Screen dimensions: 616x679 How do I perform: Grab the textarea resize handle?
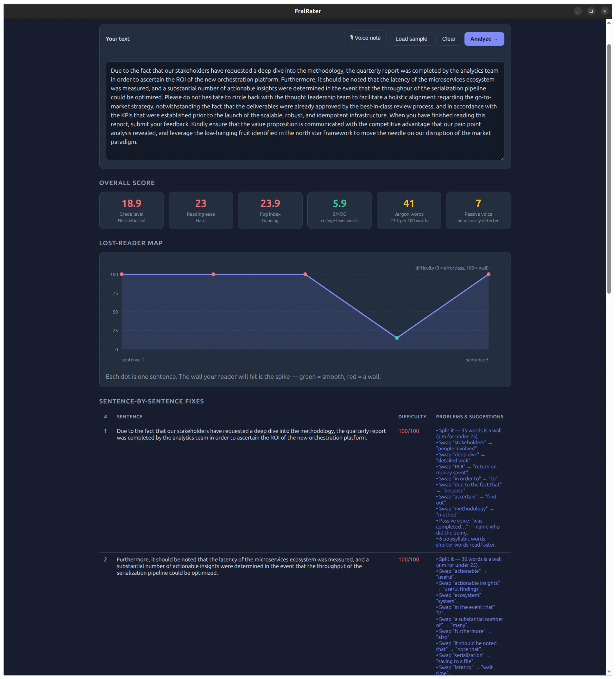(502, 158)
